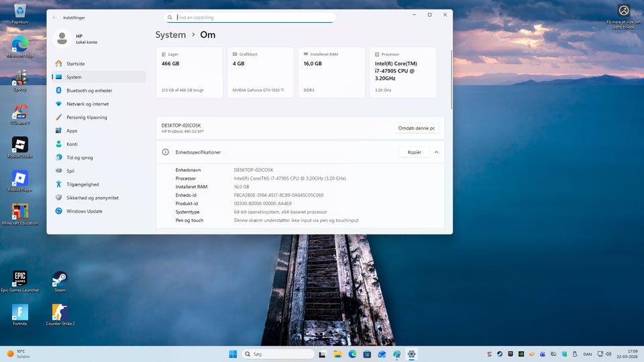Viewport: 644px width, 362px height.
Task: Open Sikkerhed og anonymitet settings
Action: [x=92, y=198]
